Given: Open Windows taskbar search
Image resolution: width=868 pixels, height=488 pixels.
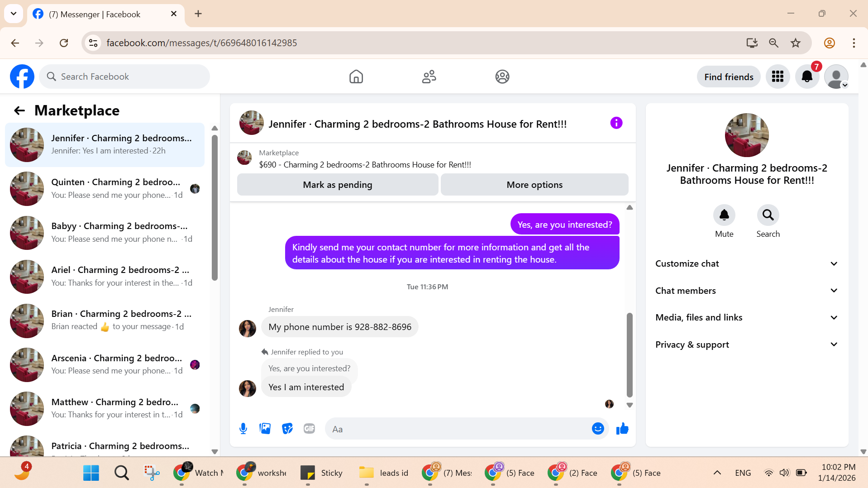Looking at the screenshot, I should tap(122, 473).
